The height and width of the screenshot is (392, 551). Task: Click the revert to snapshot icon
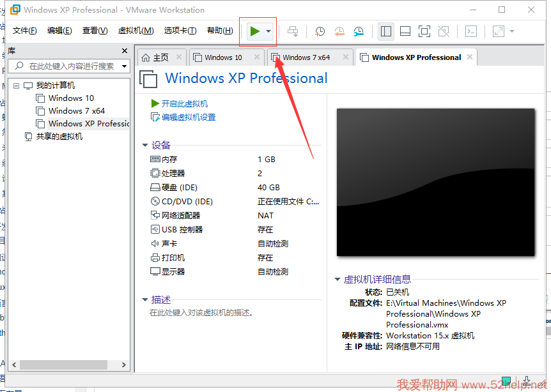point(339,31)
